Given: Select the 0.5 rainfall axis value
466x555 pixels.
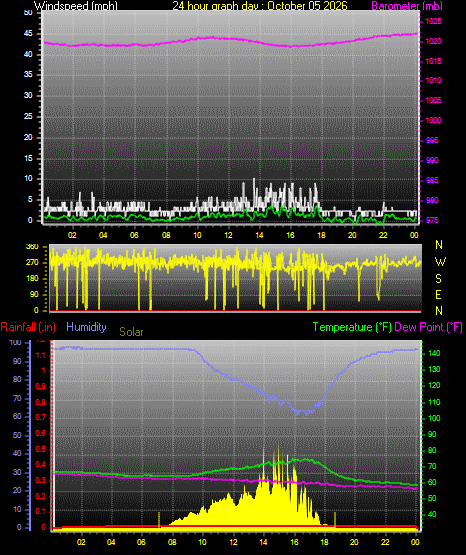Looking at the screenshot, I should click(41, 449).
